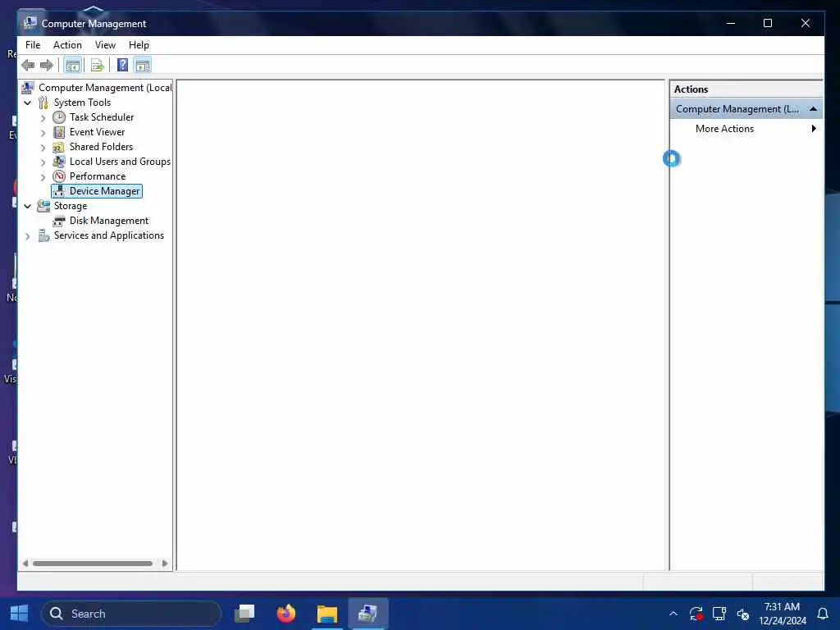Launch Firefox from the taskbar

click(286, 614)
